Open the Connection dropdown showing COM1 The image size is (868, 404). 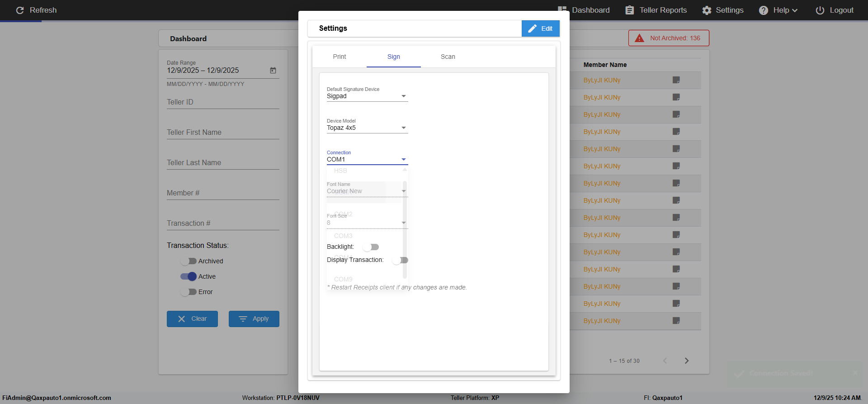367,159
